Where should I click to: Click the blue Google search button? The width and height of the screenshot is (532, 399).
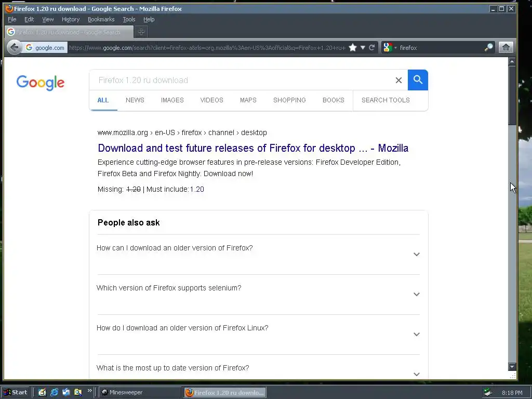[x=418, y=80]
